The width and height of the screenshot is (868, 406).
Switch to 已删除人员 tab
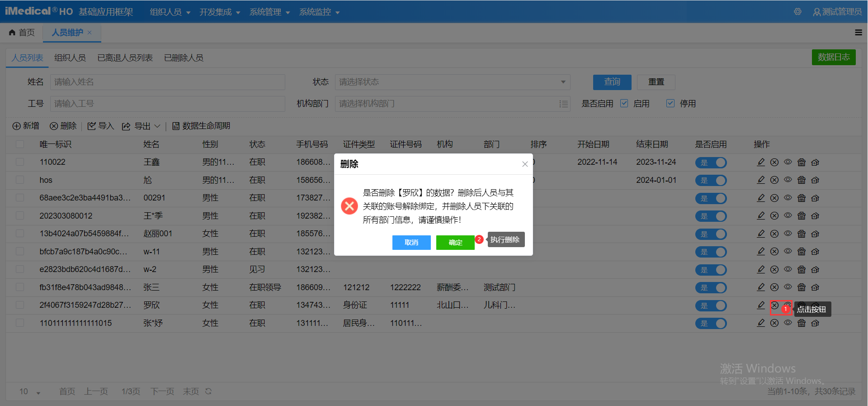184,58
